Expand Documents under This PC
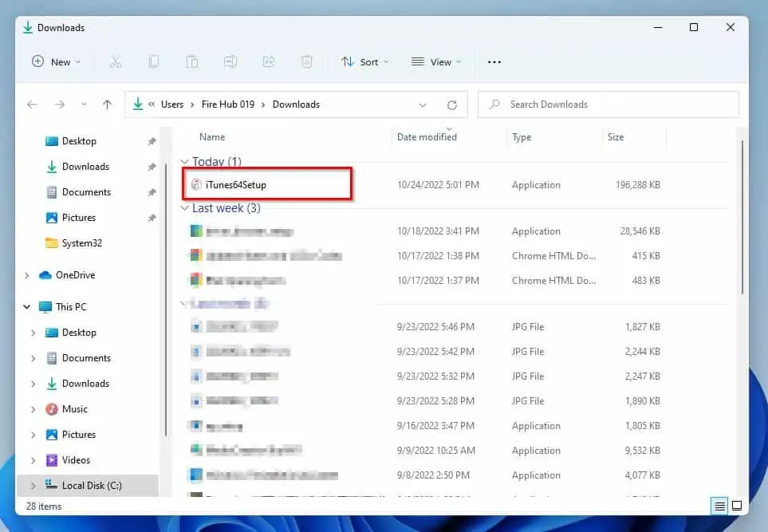The width and height of the screenshot is (768, 532). pos(33,358)
